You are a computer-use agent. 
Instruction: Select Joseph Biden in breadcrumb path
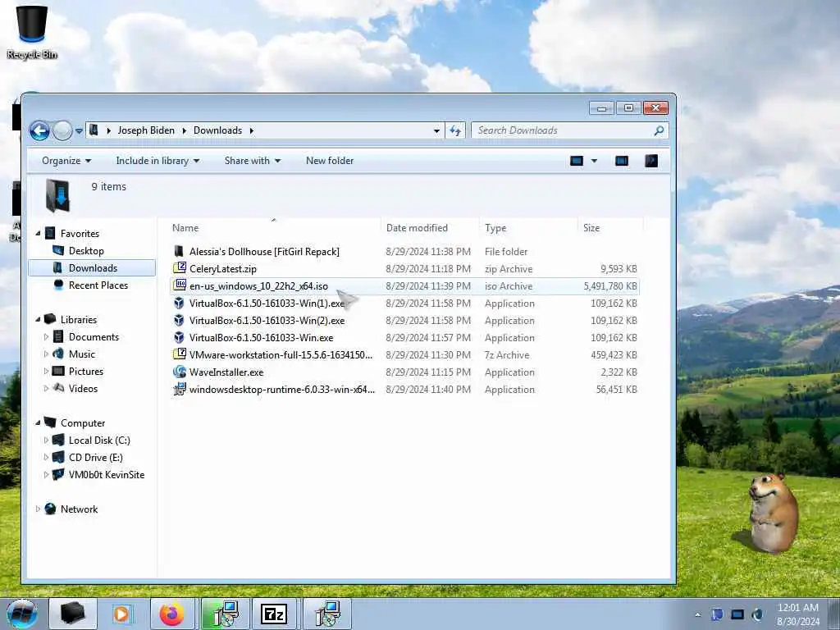coord(146,130)
